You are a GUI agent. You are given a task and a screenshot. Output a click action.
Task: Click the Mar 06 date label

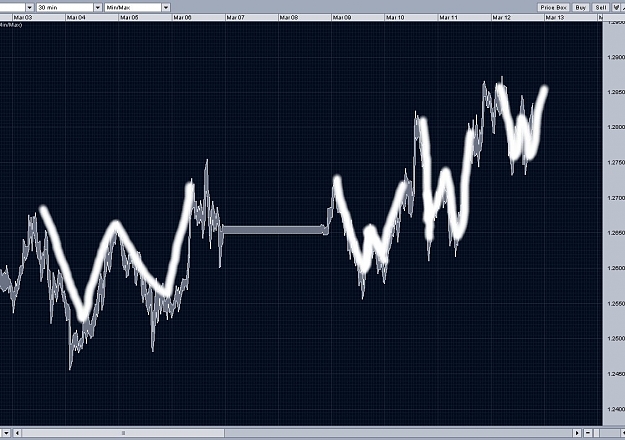pos(182,18)
